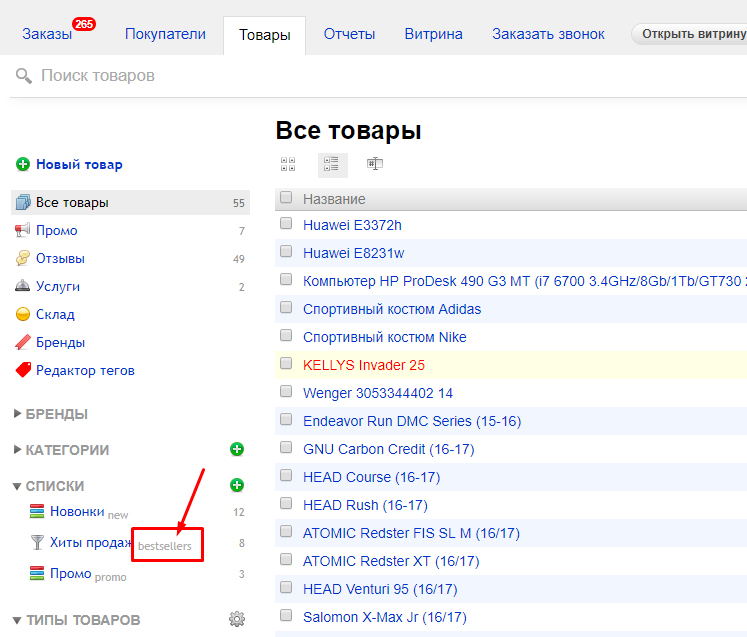747x637 pixels.
Task: Select the KELLYS Invader 25 checkbox
Action: (286, 364)
